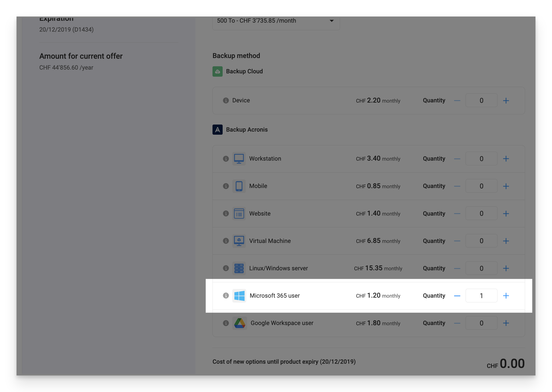Image resolution: width=552 pixels, height=392 pixels.
Task: Focus the Virtual Machine quantity field
Action: [481, 241]
